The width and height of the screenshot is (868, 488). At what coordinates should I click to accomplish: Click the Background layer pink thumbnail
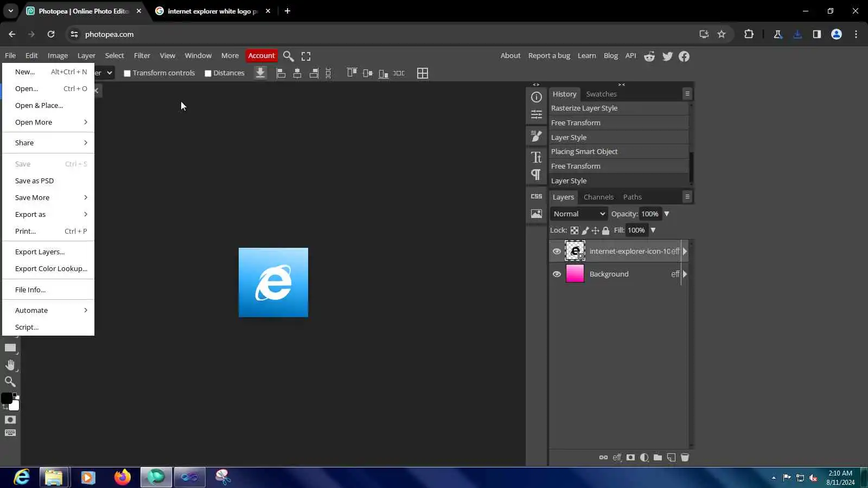click(575, 274)
